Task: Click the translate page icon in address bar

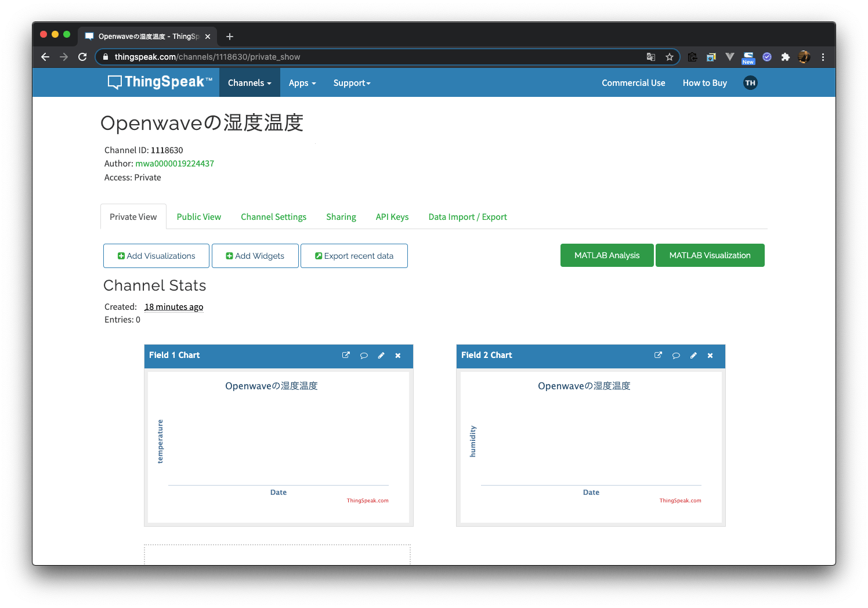Action: pyautogui.click(x=651, y=57)
